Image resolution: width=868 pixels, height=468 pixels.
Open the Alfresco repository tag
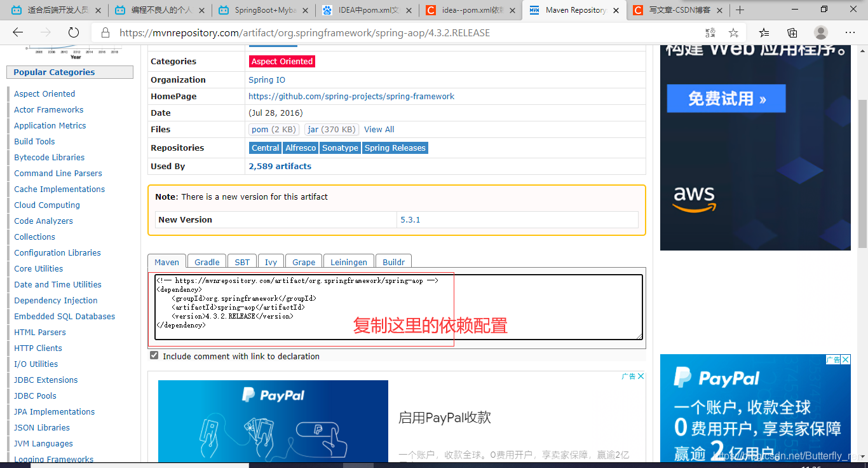[x=301, y=148]
